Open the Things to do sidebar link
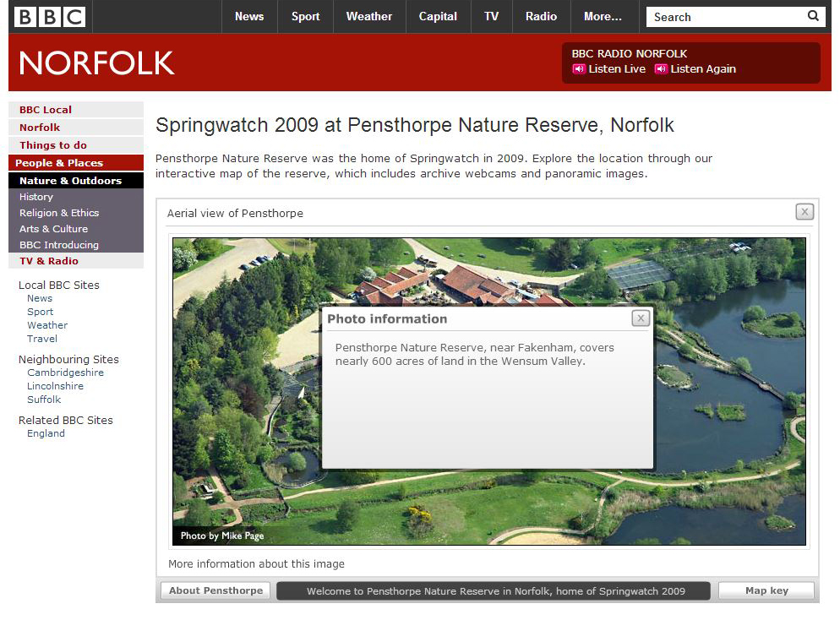 (53, 145)
